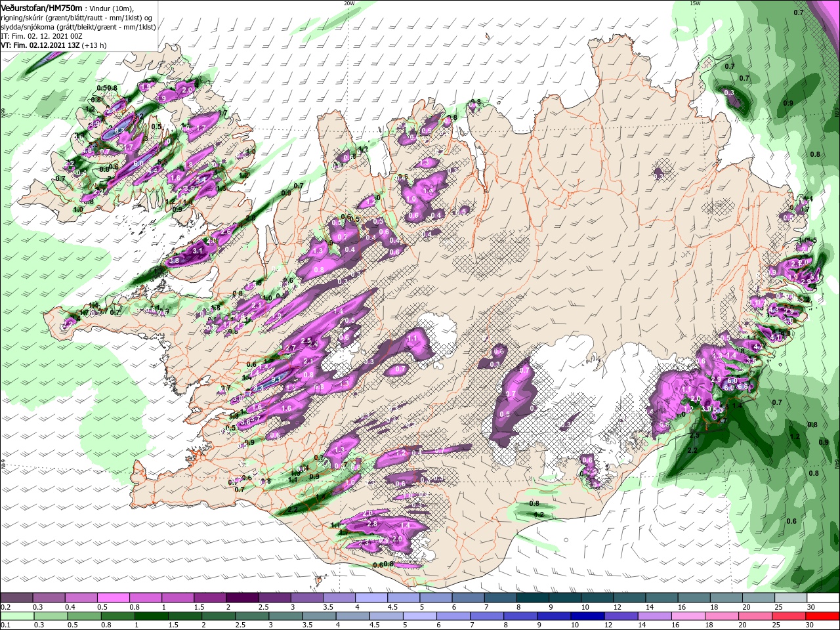Select the 4.5 swatch in rain scale
The image size is (840, 630).
point(387,616)
